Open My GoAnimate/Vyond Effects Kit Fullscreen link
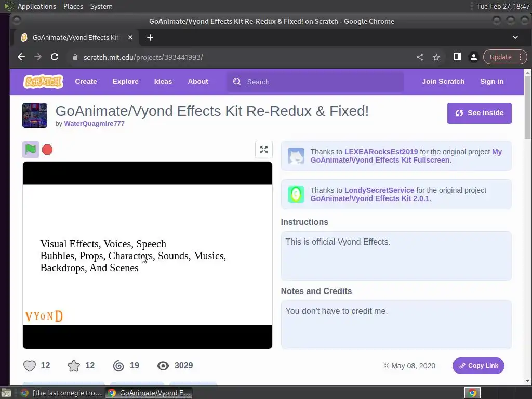532x399 pixels. click(x=406, y=156)
